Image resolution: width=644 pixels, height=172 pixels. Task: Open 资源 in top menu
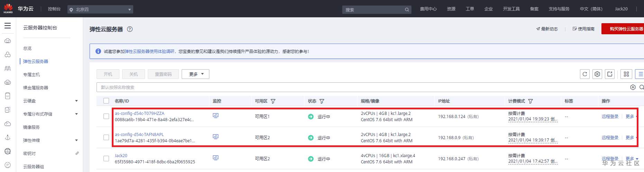coord(451,9)
